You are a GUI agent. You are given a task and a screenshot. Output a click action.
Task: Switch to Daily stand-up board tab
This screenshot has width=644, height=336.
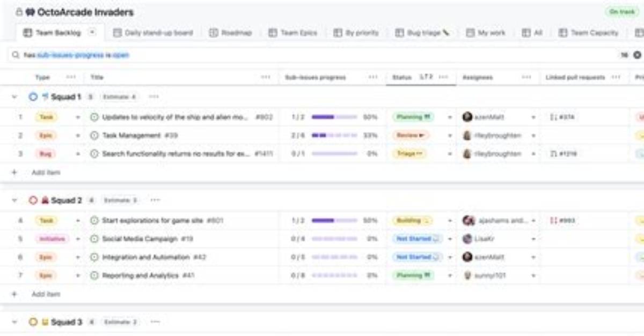(x=152, y=33)
